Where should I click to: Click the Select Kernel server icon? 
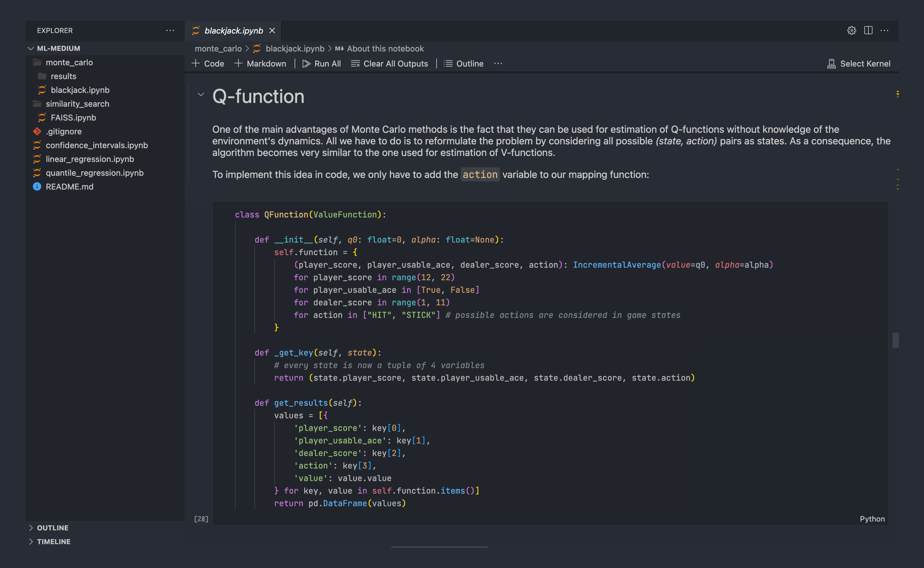pos(831,64)
